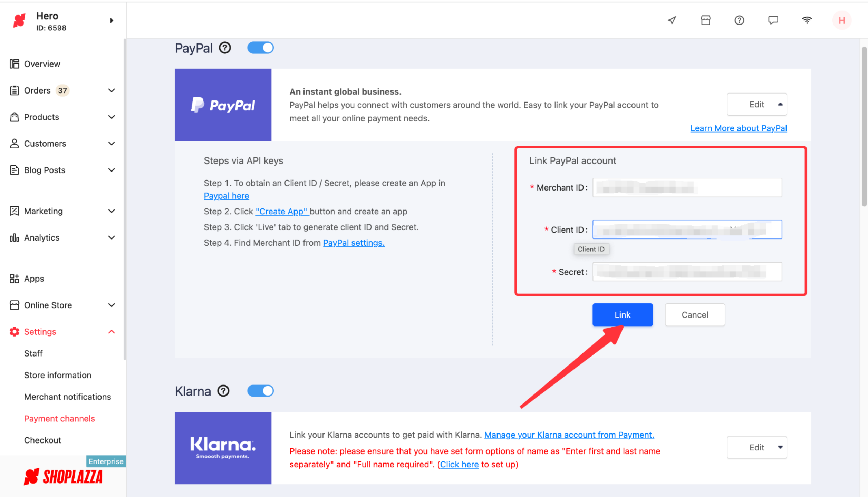This screenshot has width=868, height=497.
Task: Click the Analytics bar chart icon
Action: (14, 238)
